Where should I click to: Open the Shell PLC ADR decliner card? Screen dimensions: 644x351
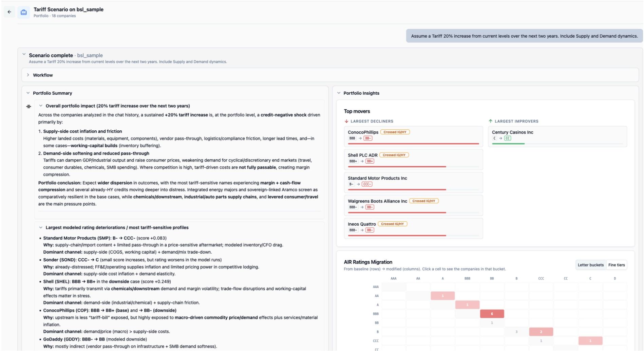pos(413,159)
